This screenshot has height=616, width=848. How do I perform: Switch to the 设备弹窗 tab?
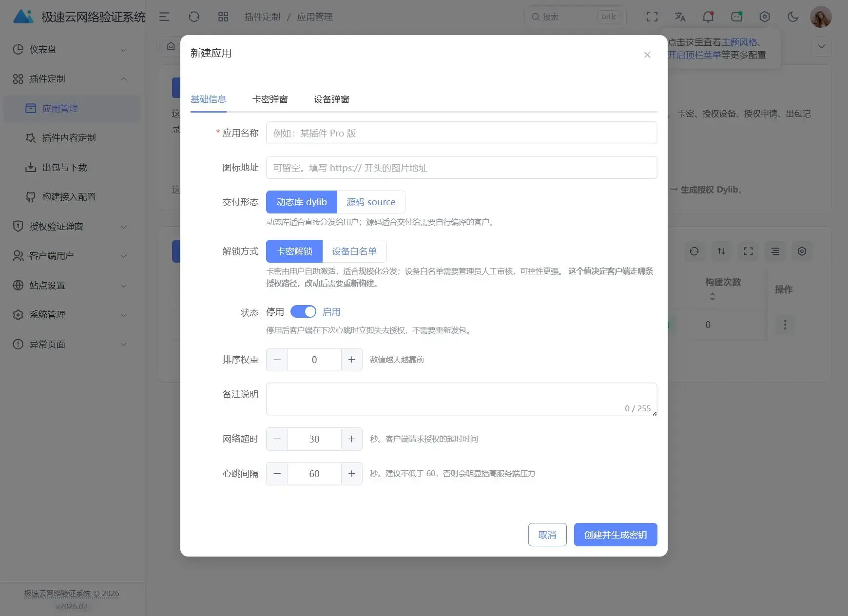point(331,99)
